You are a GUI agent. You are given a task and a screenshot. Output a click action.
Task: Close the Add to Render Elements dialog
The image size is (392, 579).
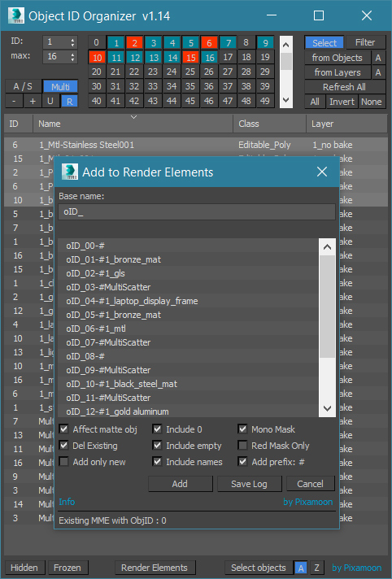pyautogui.click(x=322, y=172)
